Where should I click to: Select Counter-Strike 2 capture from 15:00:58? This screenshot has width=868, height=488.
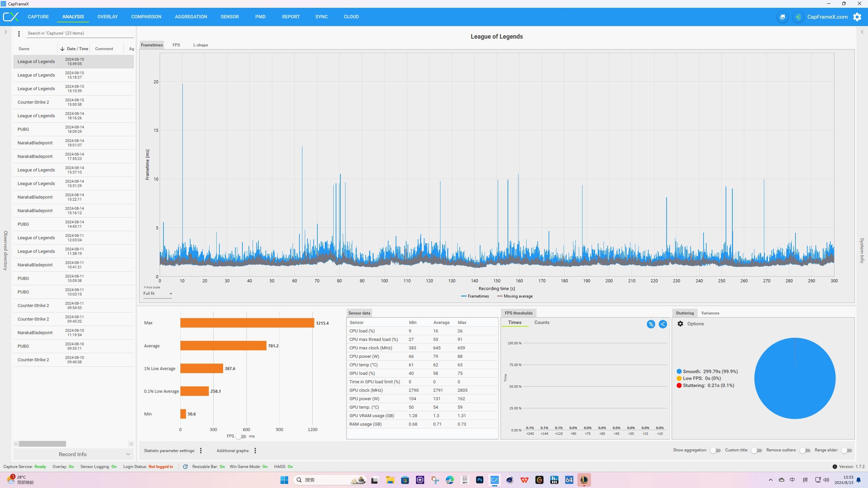(74, 102)
